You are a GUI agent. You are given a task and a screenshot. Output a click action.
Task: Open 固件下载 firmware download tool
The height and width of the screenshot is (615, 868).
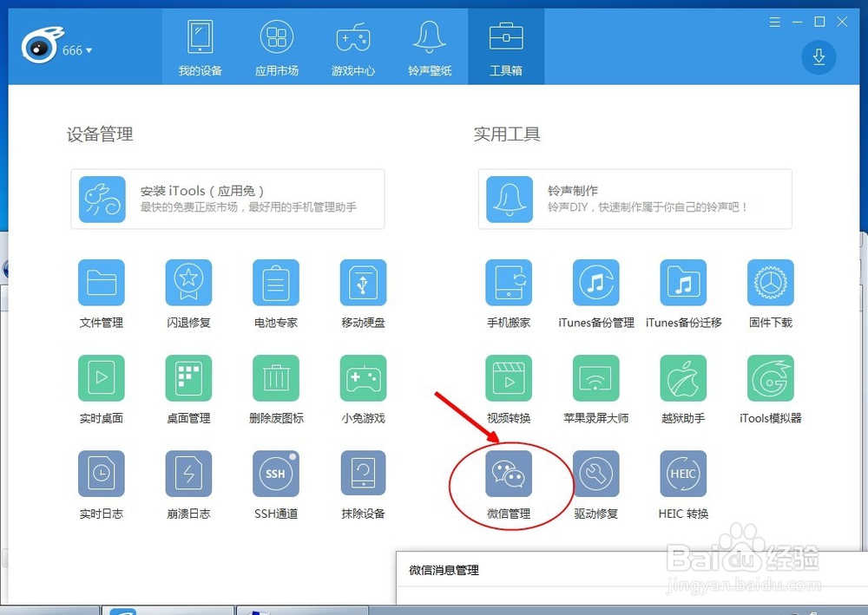tap(771, 283)
